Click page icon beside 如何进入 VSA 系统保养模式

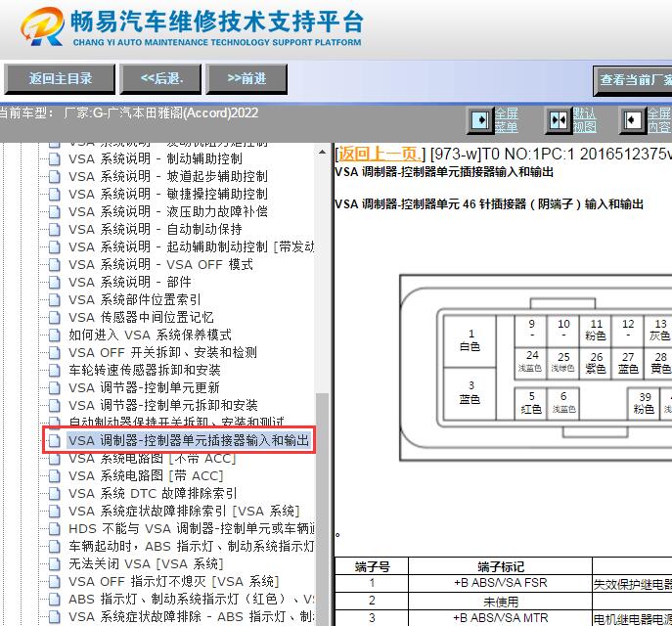[55, 335]
